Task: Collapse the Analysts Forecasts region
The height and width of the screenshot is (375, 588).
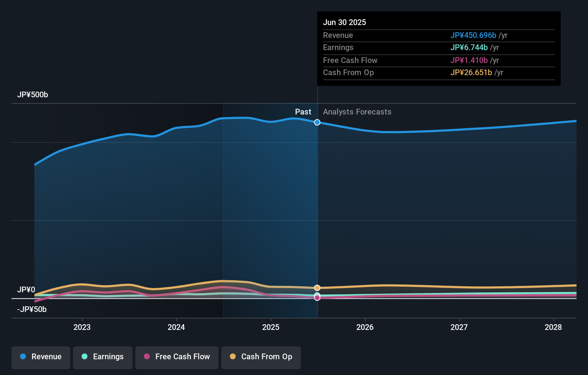Action: tap(357, 112)
